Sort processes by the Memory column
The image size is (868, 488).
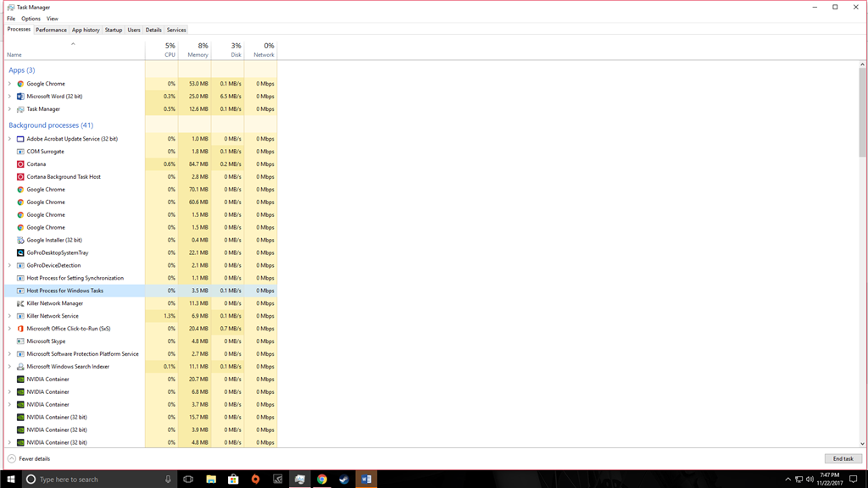pyautogui.click(x=195, y=50)
